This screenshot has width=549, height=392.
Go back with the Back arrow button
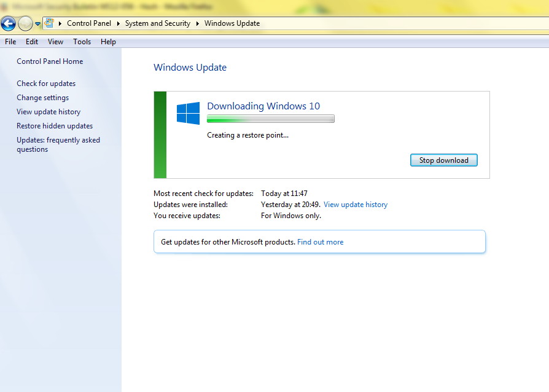click(x=9, y=24)
